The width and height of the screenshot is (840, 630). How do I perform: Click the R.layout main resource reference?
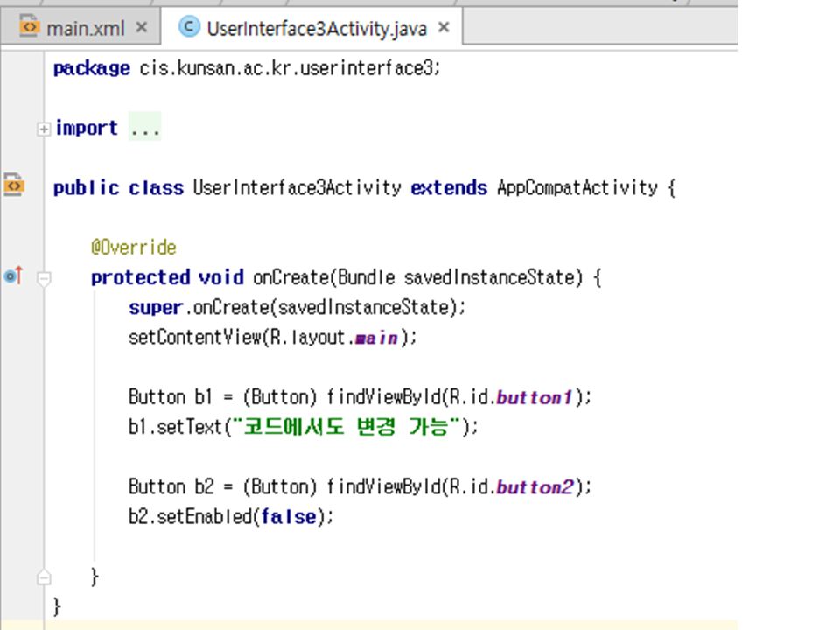pos(377,338)
